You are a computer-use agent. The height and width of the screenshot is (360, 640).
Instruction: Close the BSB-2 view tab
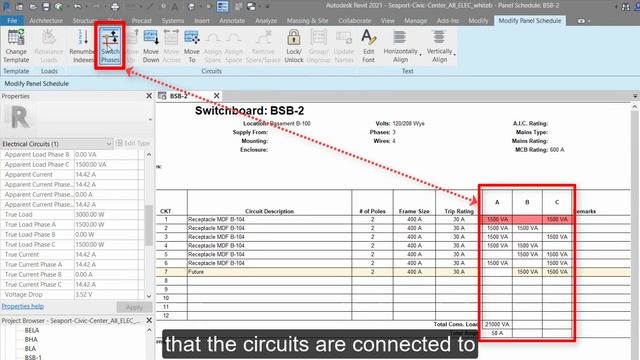[216, 96]
